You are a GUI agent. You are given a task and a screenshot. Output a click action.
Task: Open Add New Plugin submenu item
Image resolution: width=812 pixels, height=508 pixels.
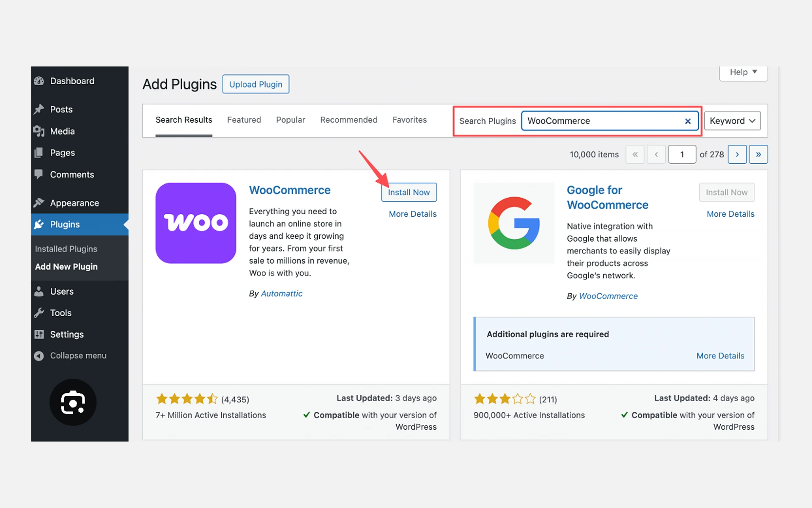point(66,267)
